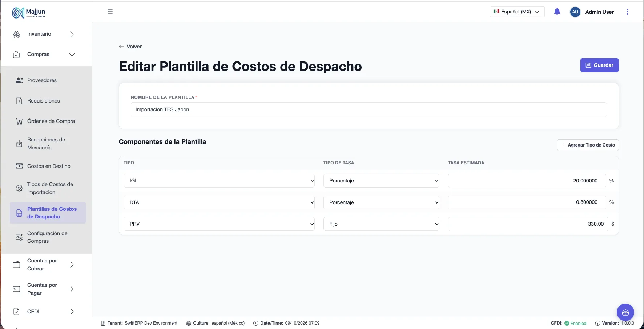Click the Inventario cubes icon
Image resolution: width=644 pixels, height=329 pixels.
tap(16, 34)
